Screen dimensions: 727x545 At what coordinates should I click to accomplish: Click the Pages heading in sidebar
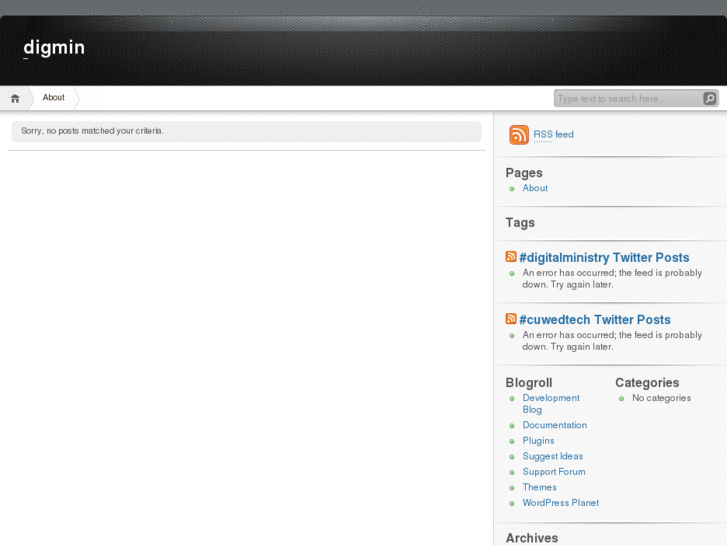tap(524, 173)
